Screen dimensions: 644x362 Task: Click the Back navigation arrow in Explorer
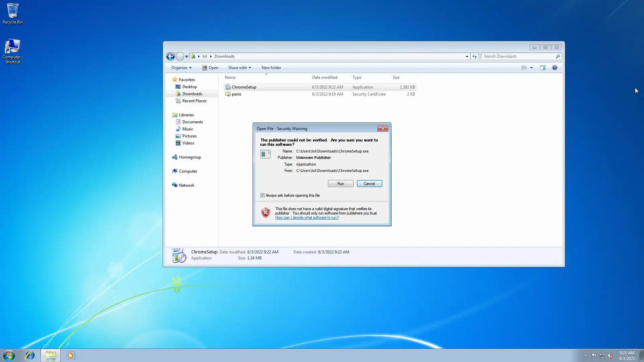170,56
